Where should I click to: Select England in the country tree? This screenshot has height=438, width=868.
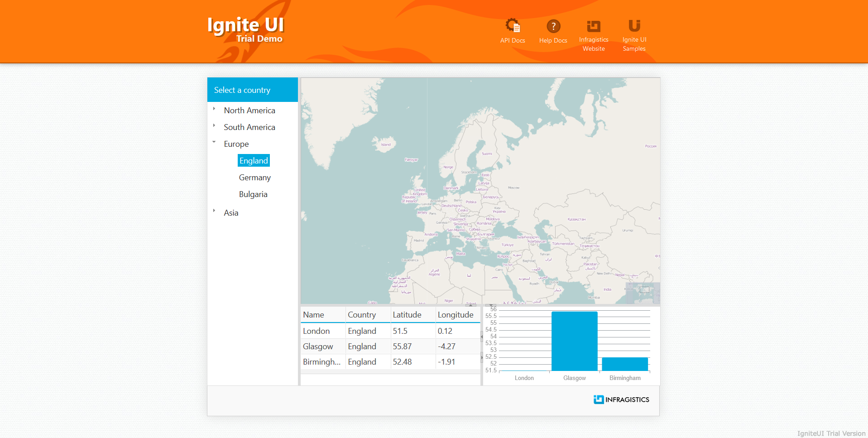(x=254, y=161)
